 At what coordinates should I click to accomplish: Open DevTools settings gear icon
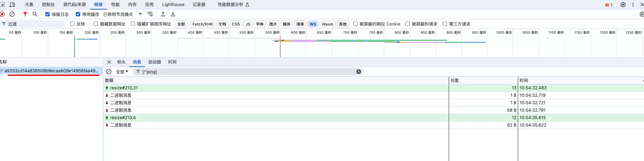[623, 5]
